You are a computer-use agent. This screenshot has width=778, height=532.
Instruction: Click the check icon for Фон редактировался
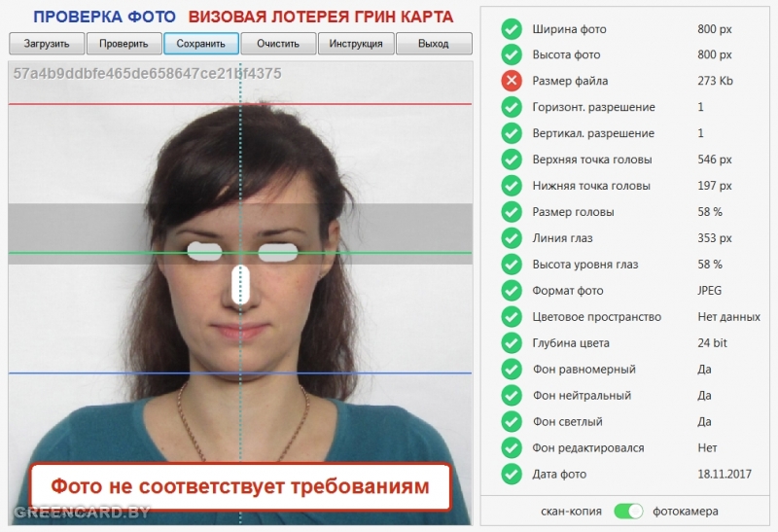512,447
